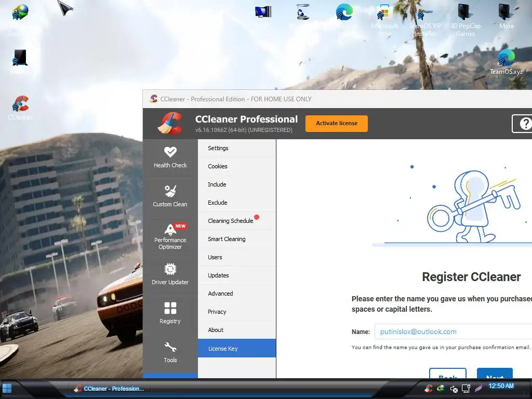Image resolution: width=532 pixels, height=399 pixels.
Task: Open the Smart Cleaning options page
Action: [x=237, y=239]
